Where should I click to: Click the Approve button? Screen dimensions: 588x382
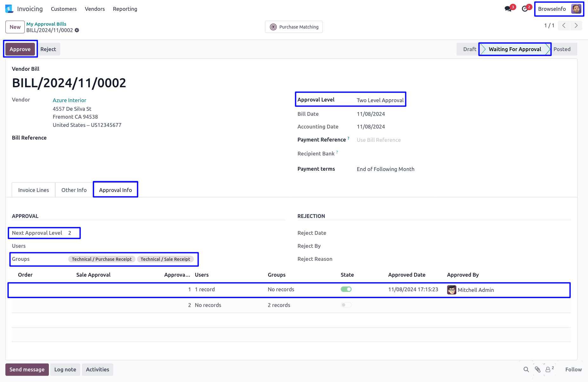pyautogui.click(x=20, y=49)
